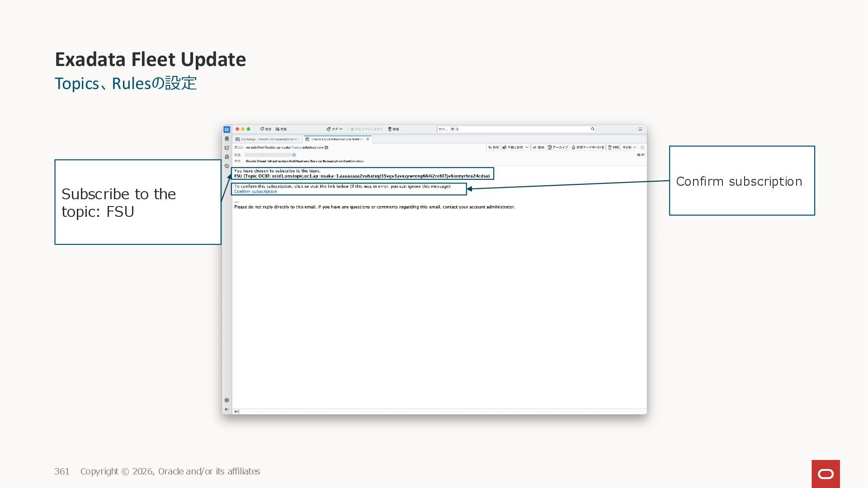Open the hamburger application menu
868x488 pixels.
[x=640, y=129]
